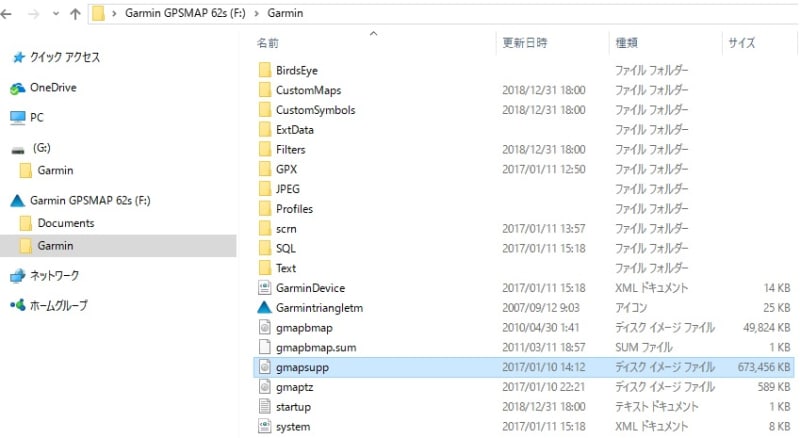Select the Text folder icon

265,268
